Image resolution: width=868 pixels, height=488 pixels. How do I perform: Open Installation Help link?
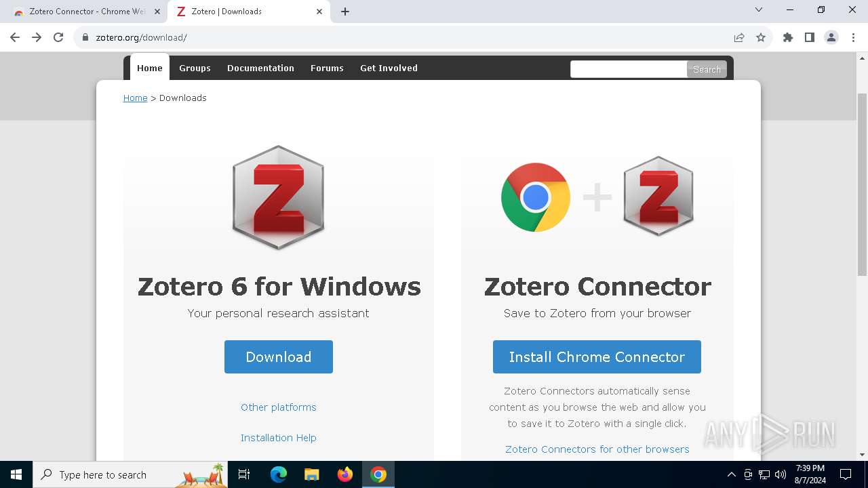[x=279, y=438]
